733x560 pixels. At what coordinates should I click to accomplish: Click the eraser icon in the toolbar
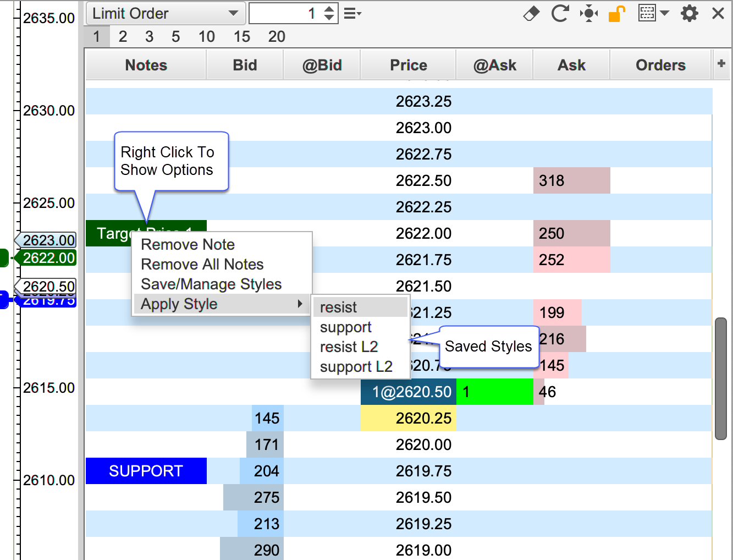pos(531,13)
